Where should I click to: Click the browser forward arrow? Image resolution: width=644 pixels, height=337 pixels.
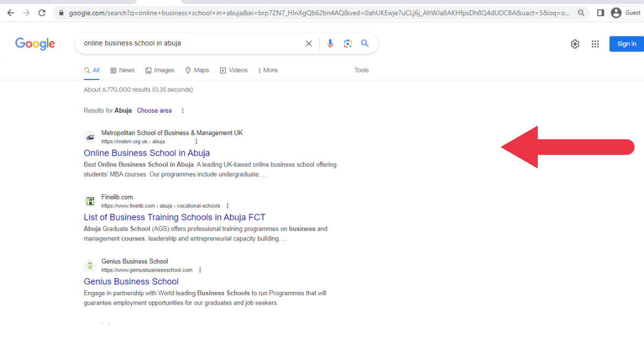point(26,13)
